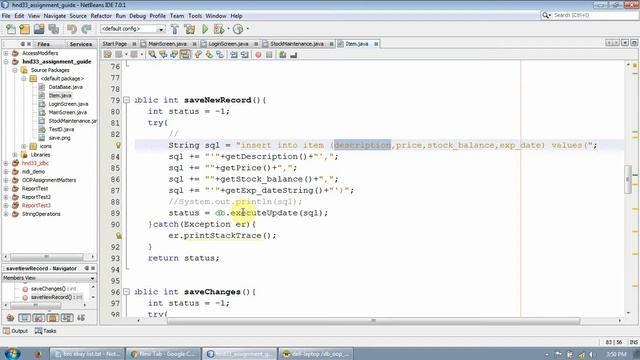Screen dimensions: 640x360
Task: Open the Refactor menu
Action: pos(101,16)
